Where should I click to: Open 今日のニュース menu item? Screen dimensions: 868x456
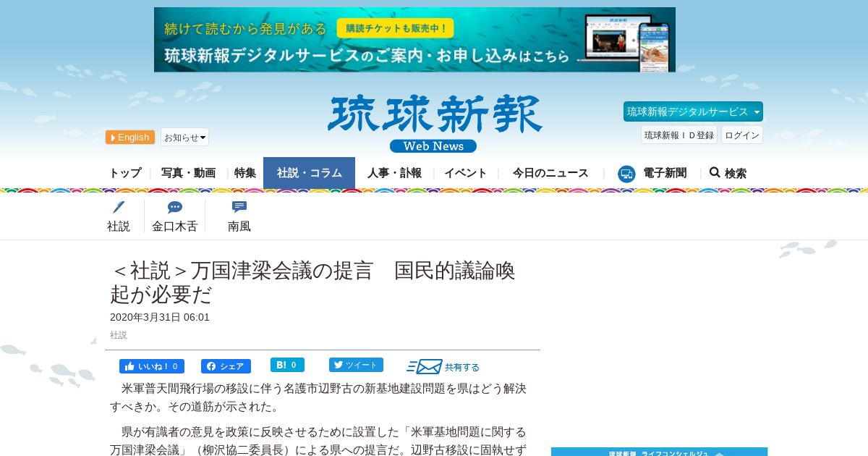(x=550, y=173)
